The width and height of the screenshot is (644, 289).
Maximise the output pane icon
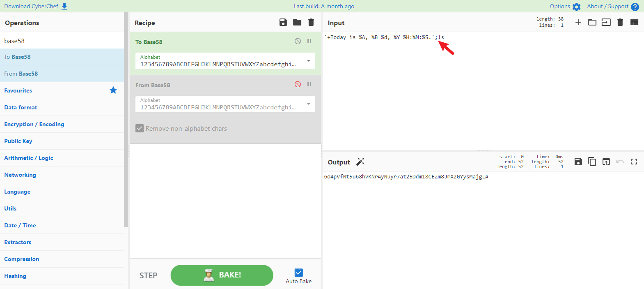pos(634,162)
